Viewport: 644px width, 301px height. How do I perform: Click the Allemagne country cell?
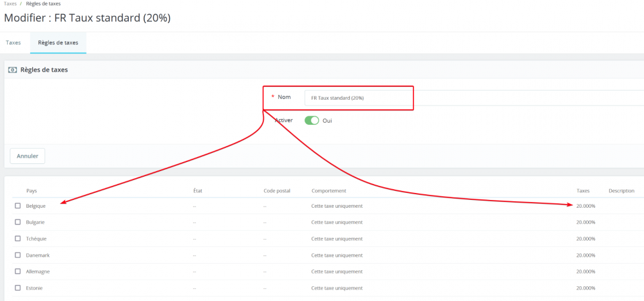click(x=38, y=271)
